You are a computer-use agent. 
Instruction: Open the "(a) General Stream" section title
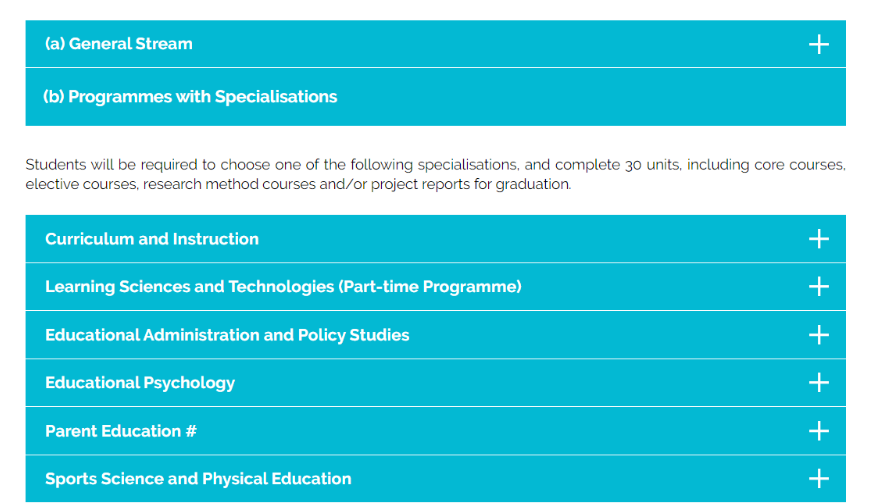pos(119,44)
